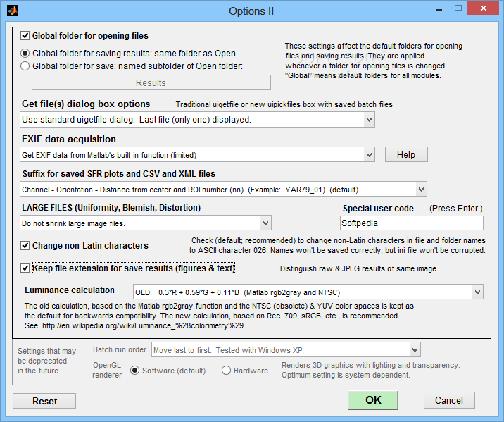Image resolution: width=504 pixels, height=422 pixels.
Task: Click the Special user code field
Action: [x=411, y=223]
